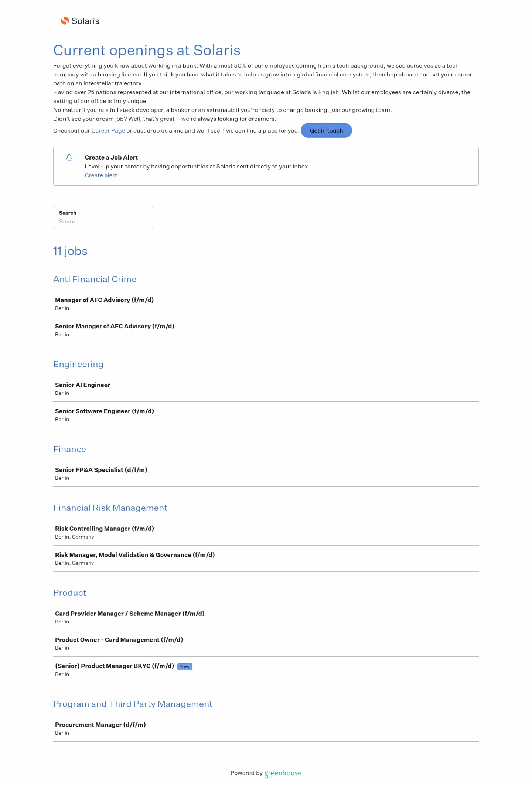
Task: Click the Solaris wordmark in header
Action: coord(85,21)
